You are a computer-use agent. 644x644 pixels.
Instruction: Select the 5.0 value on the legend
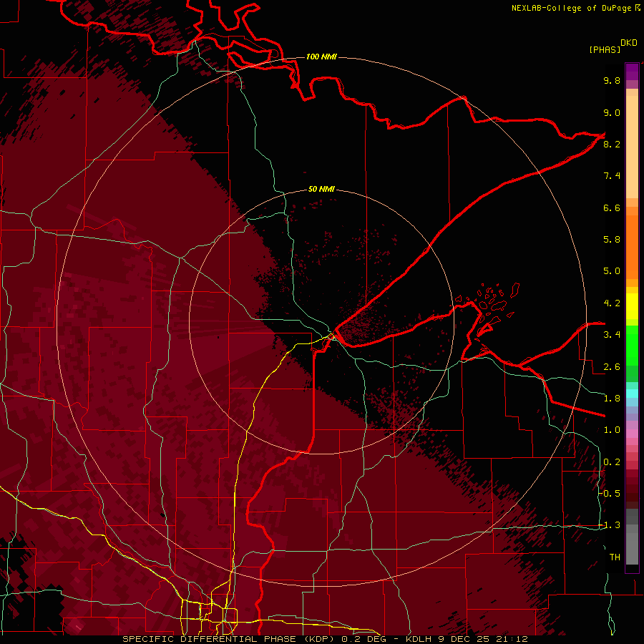(x=612, y=271)
